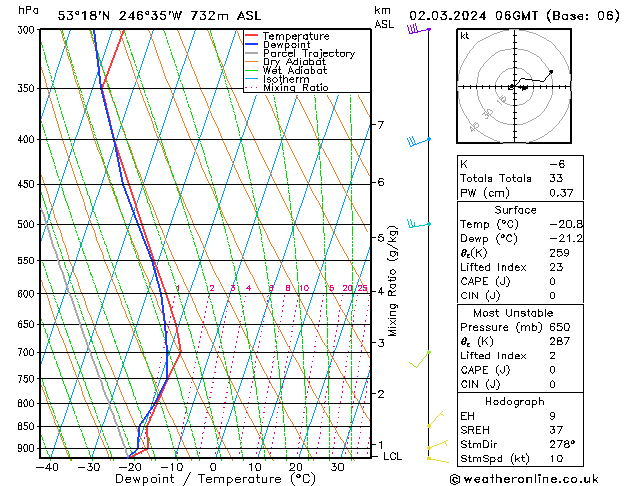Screen dimensions: 629x486
Task: Click the 'Pressure (mb)' value 650
Action: (x=559, y=327)
